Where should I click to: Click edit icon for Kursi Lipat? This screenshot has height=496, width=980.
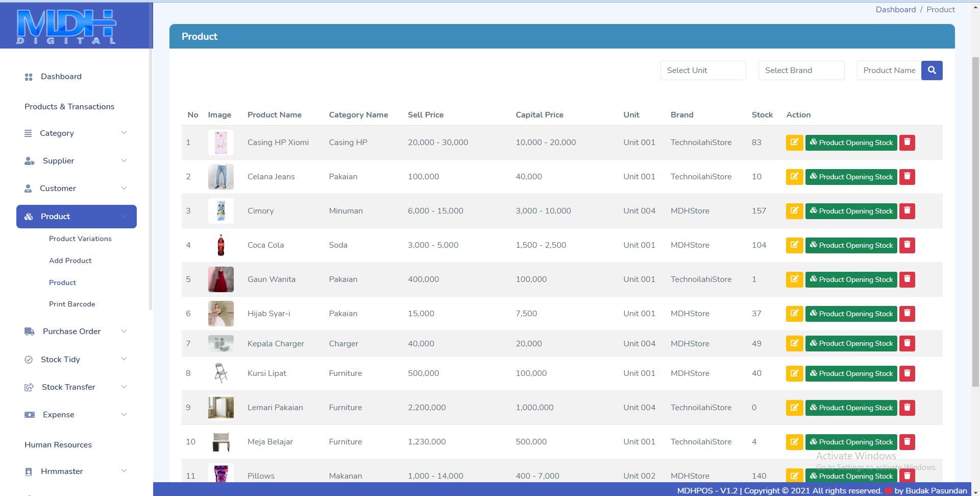[x=794, y=373]
